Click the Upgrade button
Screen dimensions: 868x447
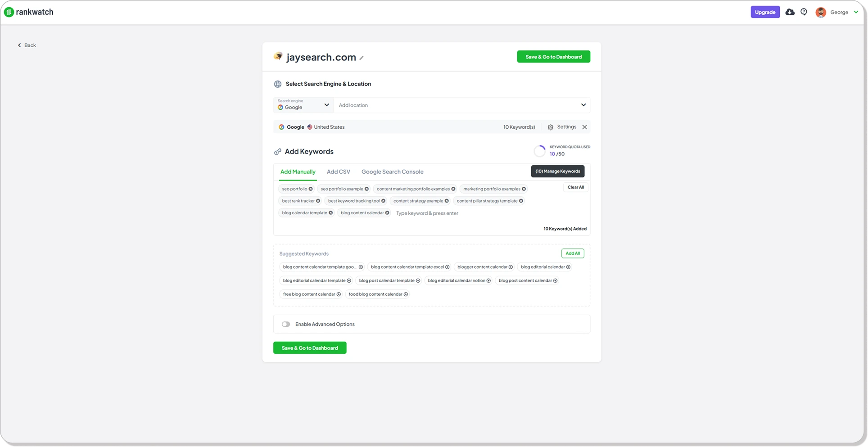click(x=765, y=12)
